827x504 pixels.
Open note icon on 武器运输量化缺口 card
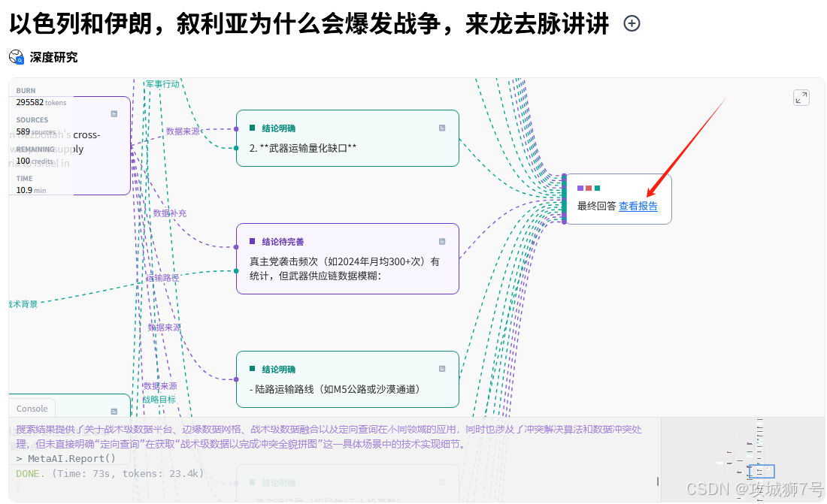click(x=442, y=128)
